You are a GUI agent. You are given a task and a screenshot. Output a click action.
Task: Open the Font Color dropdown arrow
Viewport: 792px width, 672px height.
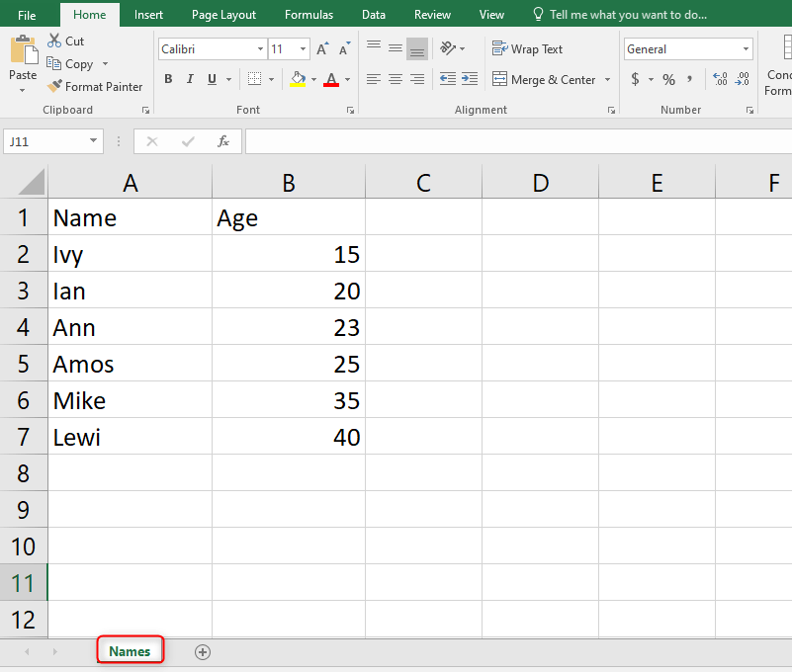click(x=347, y=79)
